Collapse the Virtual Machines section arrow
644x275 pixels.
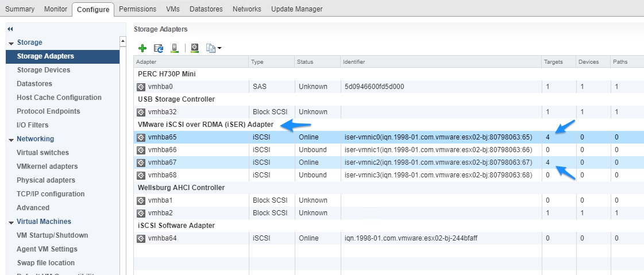(x=11, y=222)
